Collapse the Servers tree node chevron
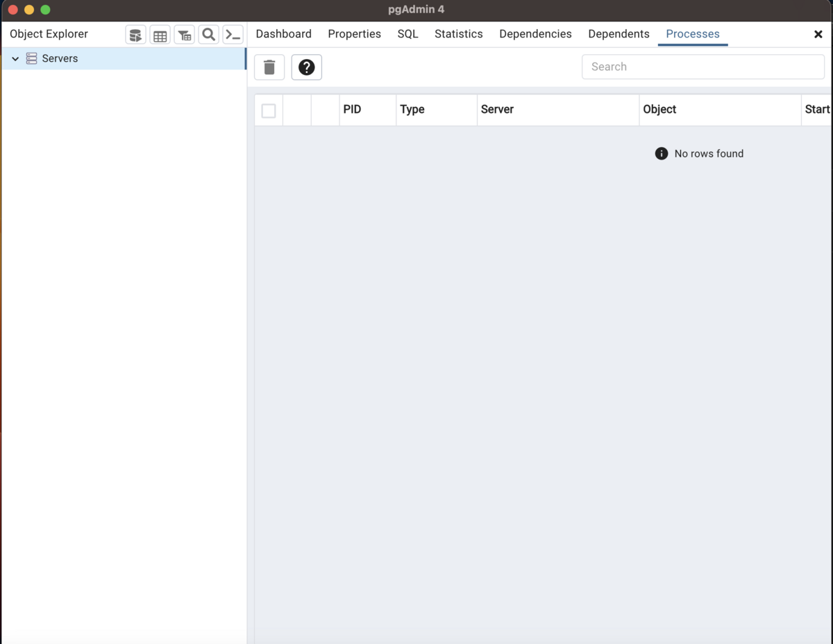The image size is (833, 644). [x=15, y=59]
